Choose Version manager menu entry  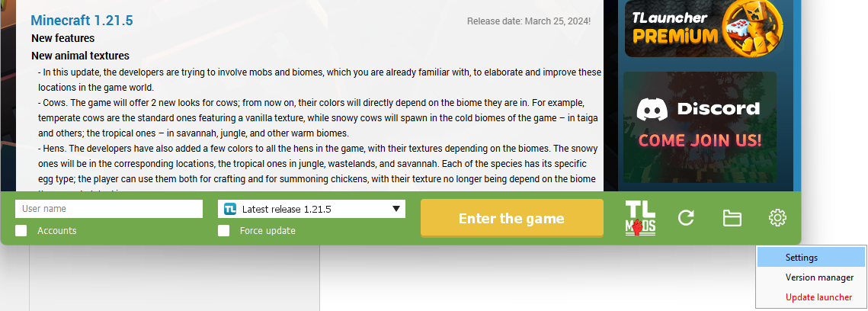[x=811, y=277]
